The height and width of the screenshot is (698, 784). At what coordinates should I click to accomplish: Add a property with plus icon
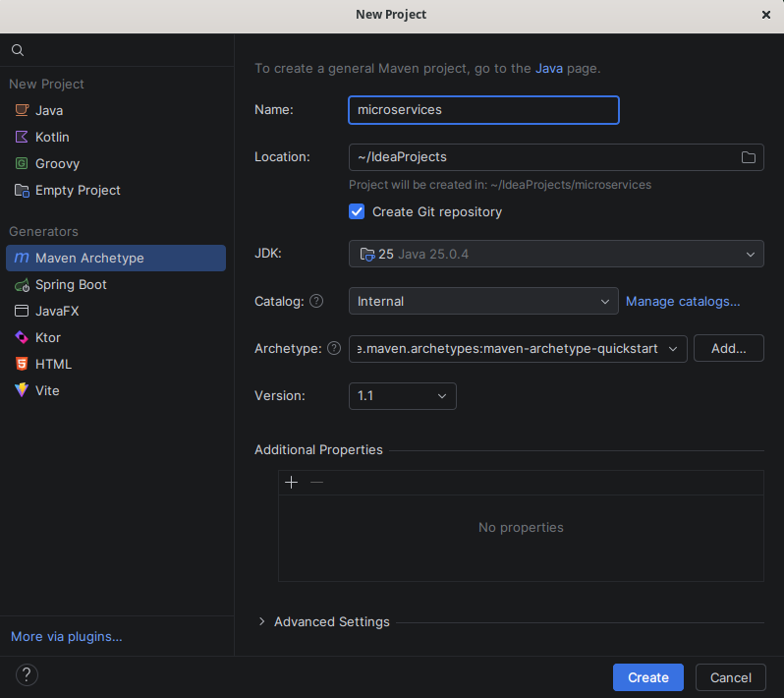pos(291,483)
